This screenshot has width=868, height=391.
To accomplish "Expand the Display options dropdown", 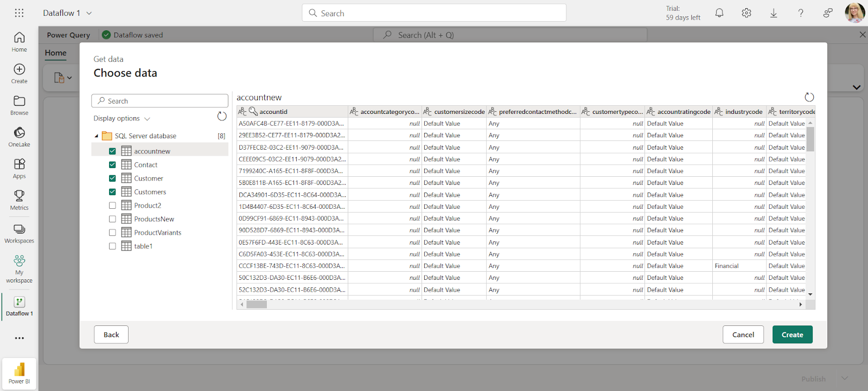I will pos(122,119).
